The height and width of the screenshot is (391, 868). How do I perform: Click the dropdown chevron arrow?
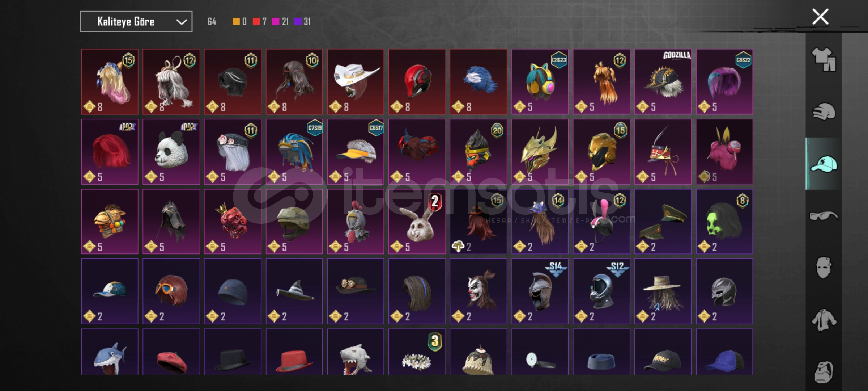coord(182,22)
